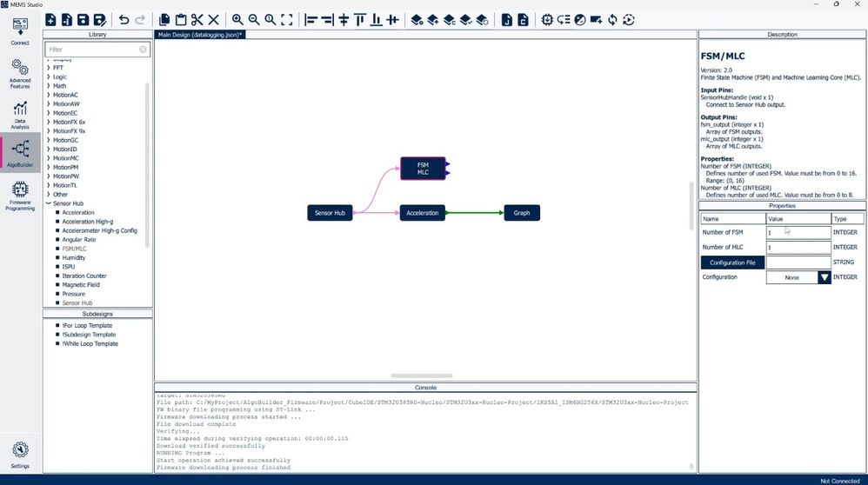Viewport: 868px width, 485px height.
Task: Zoom out of the design canvas
Action: tap(254, 20)
